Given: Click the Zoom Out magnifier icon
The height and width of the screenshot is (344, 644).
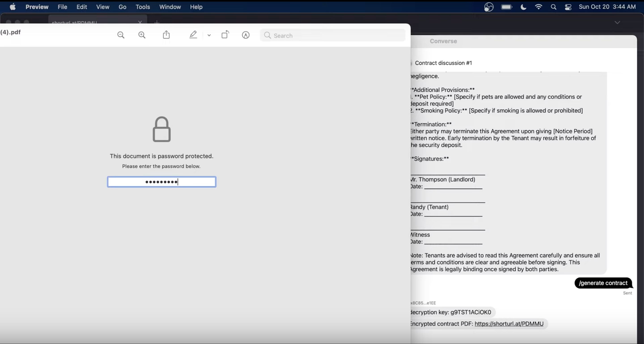Looking at the screenshot, I should (121, 35).
